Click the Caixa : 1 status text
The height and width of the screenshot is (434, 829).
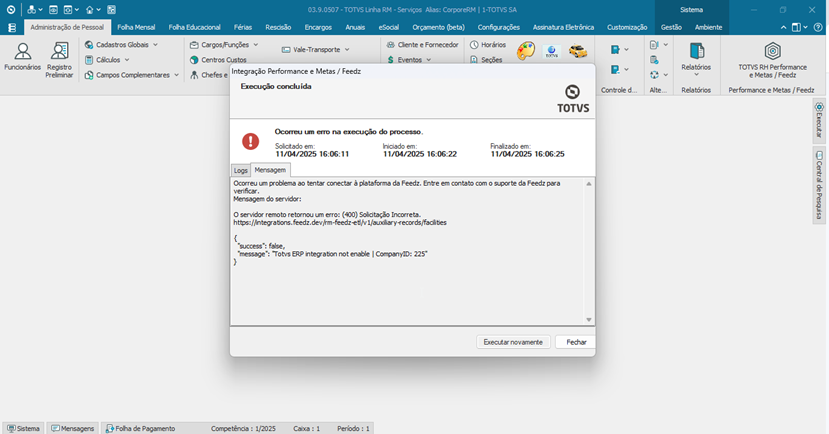pyautogui.click(x=307, y=429)
